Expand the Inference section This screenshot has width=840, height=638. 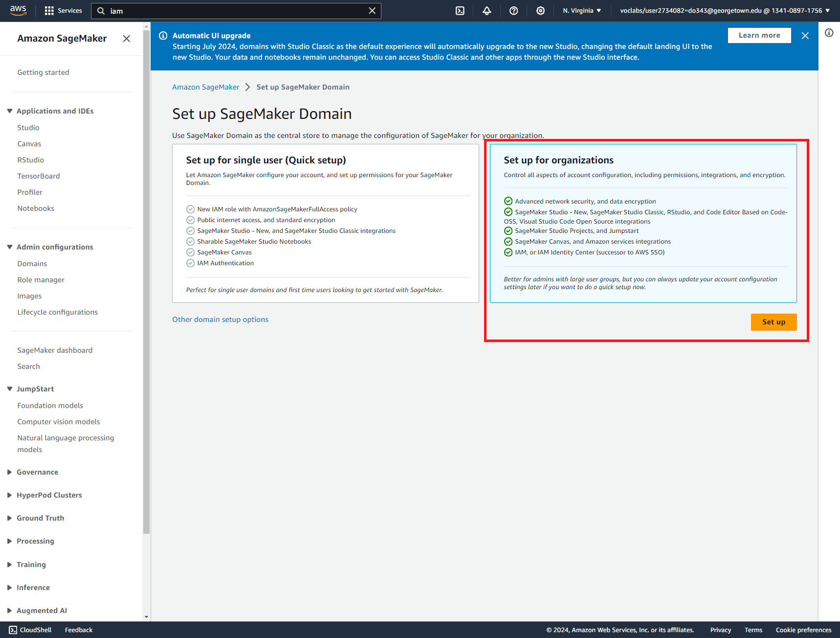pos(10,588)
